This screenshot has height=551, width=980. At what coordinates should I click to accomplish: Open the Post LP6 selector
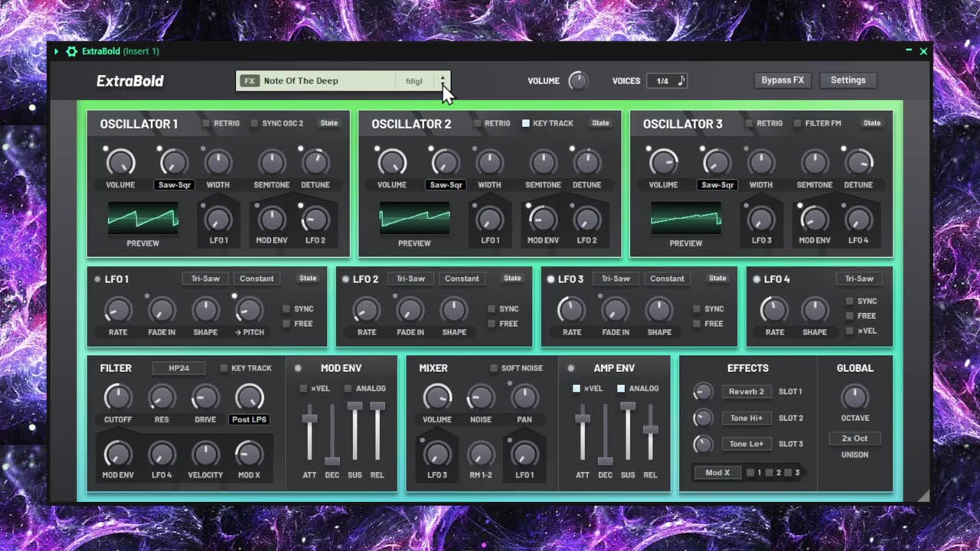point(250,419)
